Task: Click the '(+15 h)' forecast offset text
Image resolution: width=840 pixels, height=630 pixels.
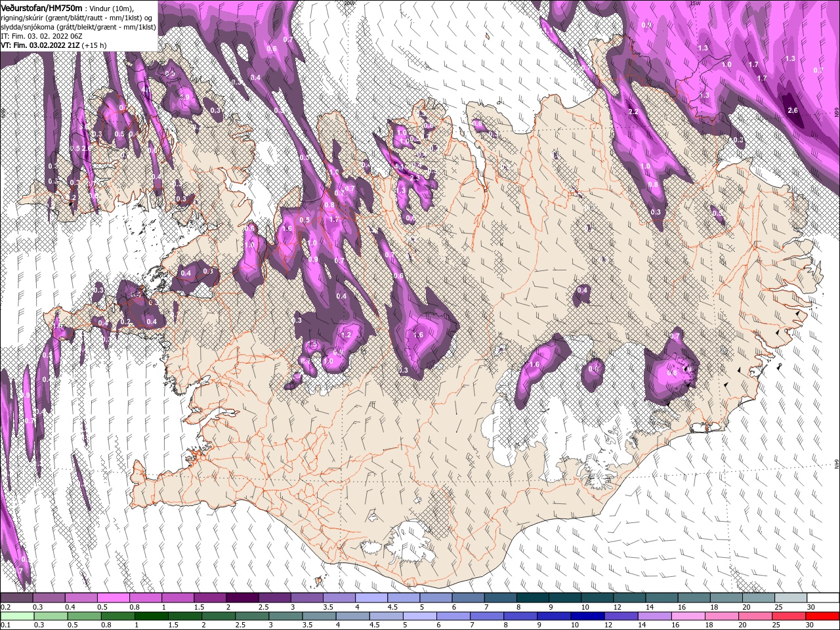Action: 94,45
